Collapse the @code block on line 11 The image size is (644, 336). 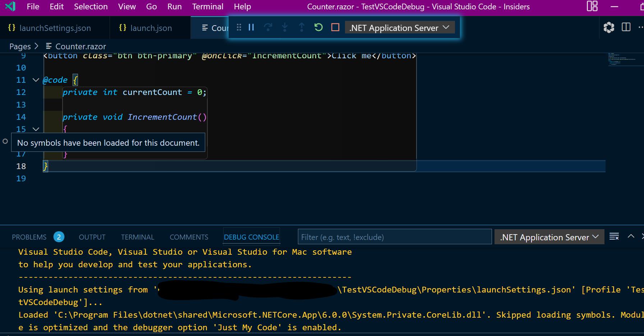click(36, 80)
